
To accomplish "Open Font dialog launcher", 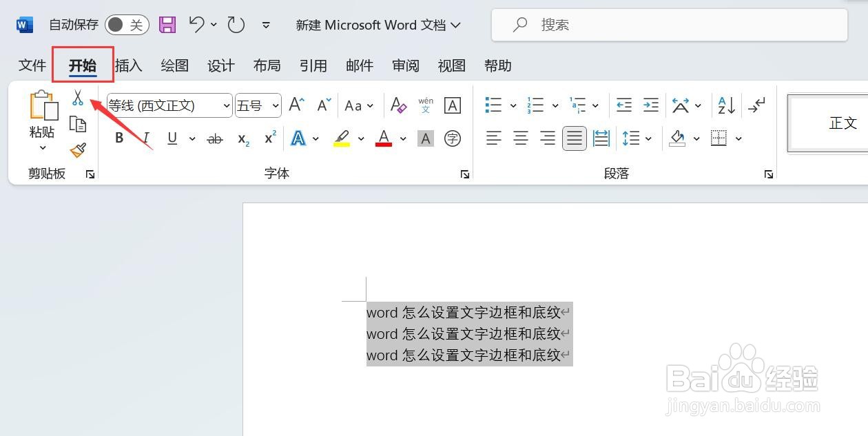I will point(465,174).
